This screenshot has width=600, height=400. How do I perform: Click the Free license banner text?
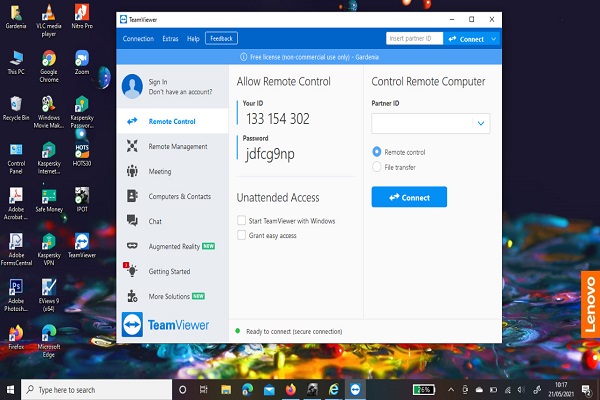(x=315, y=57)
